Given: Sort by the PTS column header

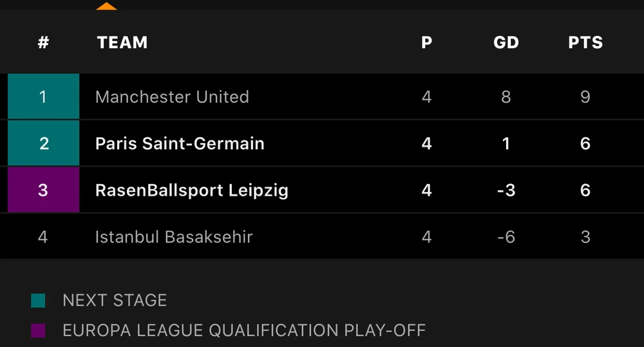Looking at the screenshot, I should tap(585, 42).
